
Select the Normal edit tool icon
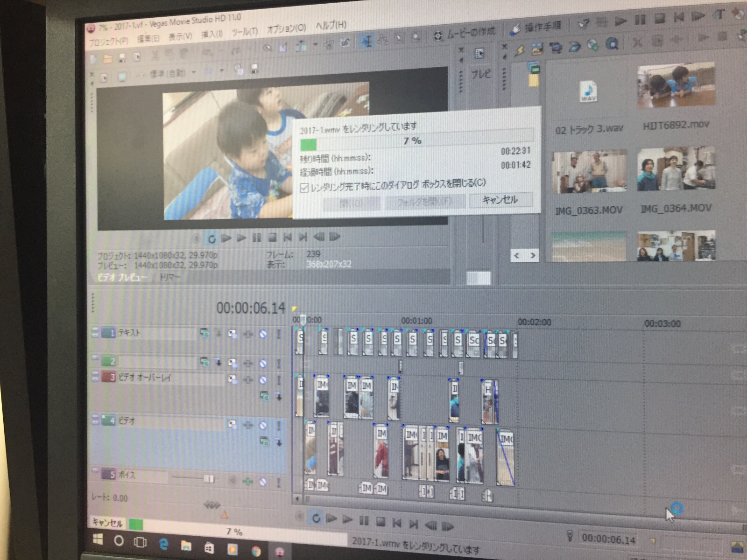pos(367,42)
